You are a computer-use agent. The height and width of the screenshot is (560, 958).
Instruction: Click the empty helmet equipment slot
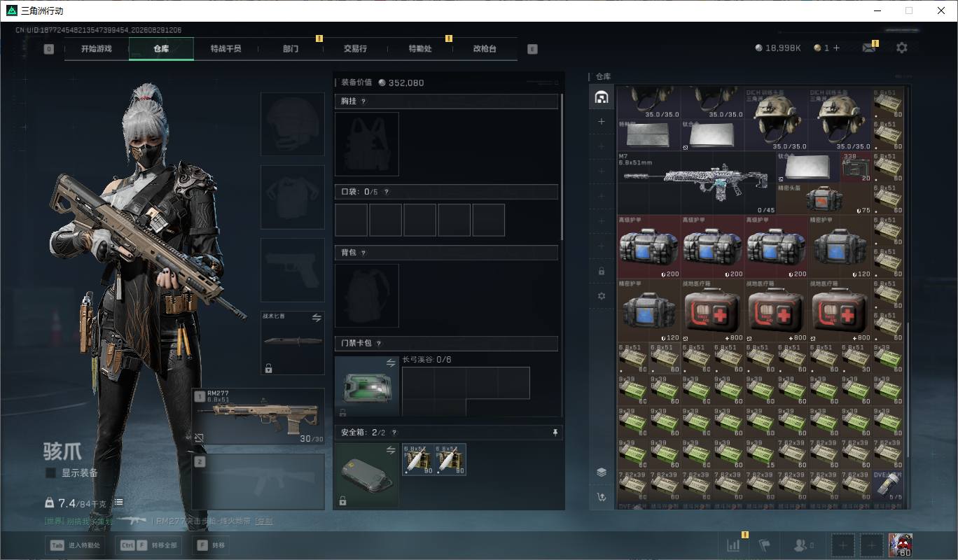pyautogui.click(x=293, y=124)
